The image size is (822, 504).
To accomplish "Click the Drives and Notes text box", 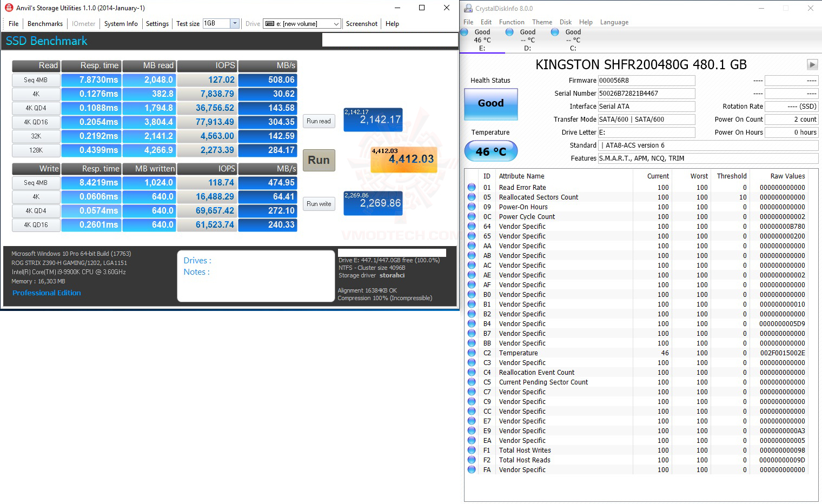I will (x=256, y=276).
